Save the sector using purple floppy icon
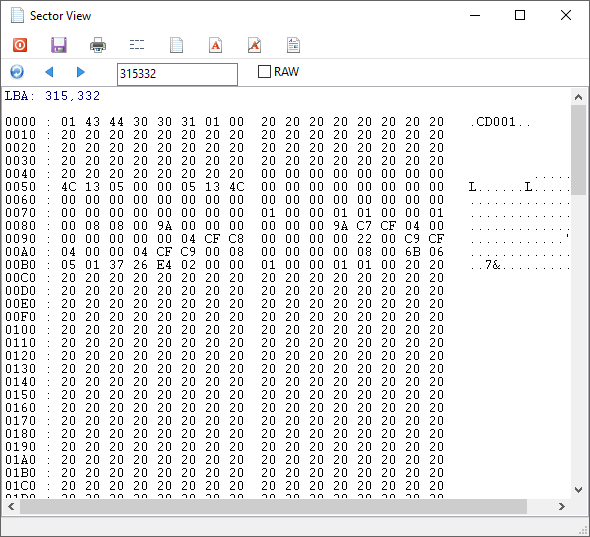This screenshot has width=590, height=537. [x=59, y=45]
